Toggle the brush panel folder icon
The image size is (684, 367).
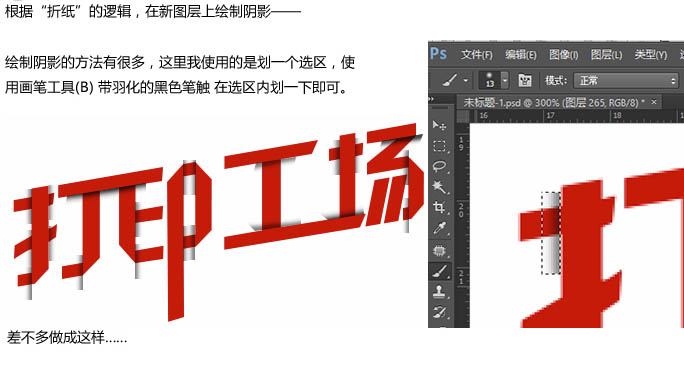pyautogui.click(x=525, y=80)
